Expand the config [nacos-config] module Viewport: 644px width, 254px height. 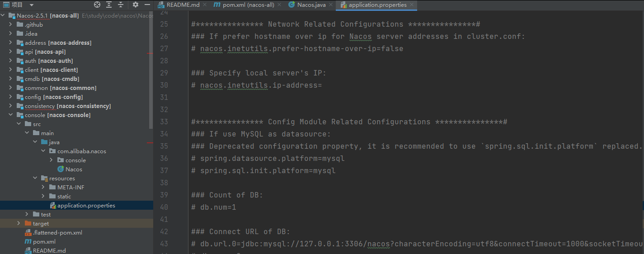click(x=10, y=97)
